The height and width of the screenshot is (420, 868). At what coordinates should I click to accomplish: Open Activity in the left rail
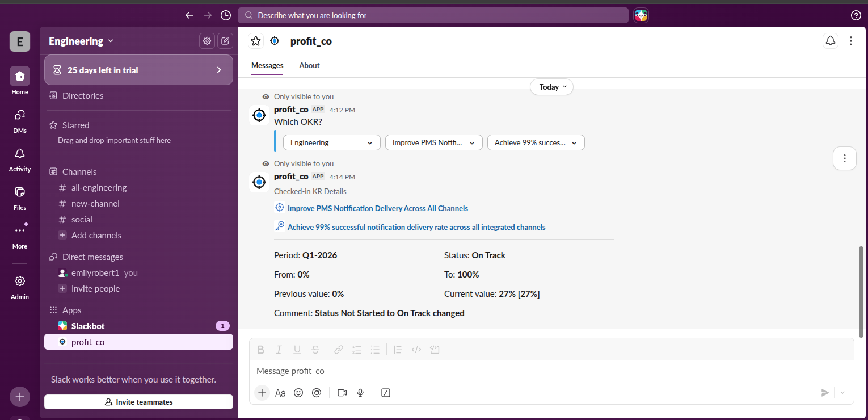tap(20, 159)
